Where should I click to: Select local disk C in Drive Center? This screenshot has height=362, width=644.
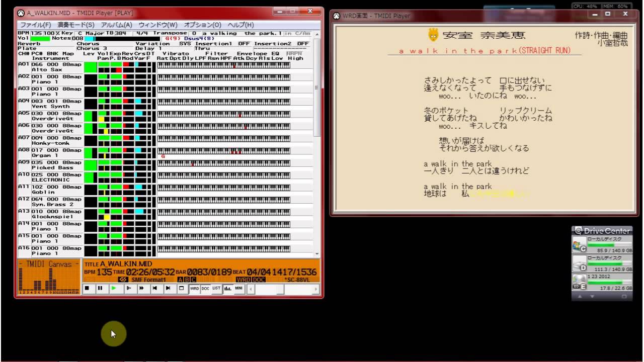pyautogui.click(x=602, y=244)
